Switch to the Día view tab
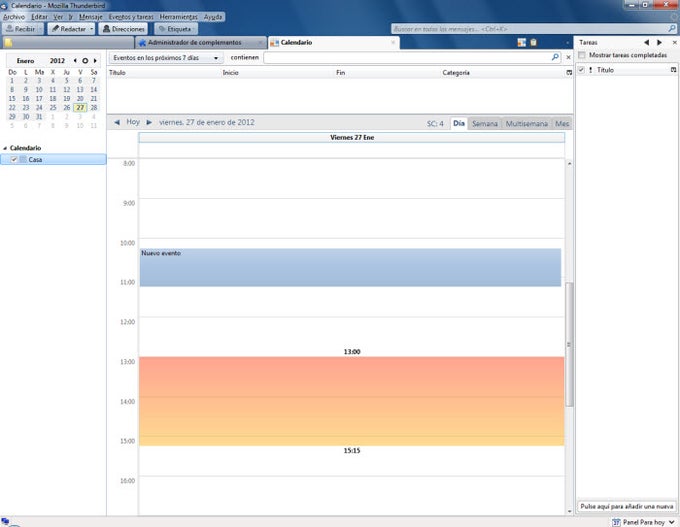 [459, 123]
